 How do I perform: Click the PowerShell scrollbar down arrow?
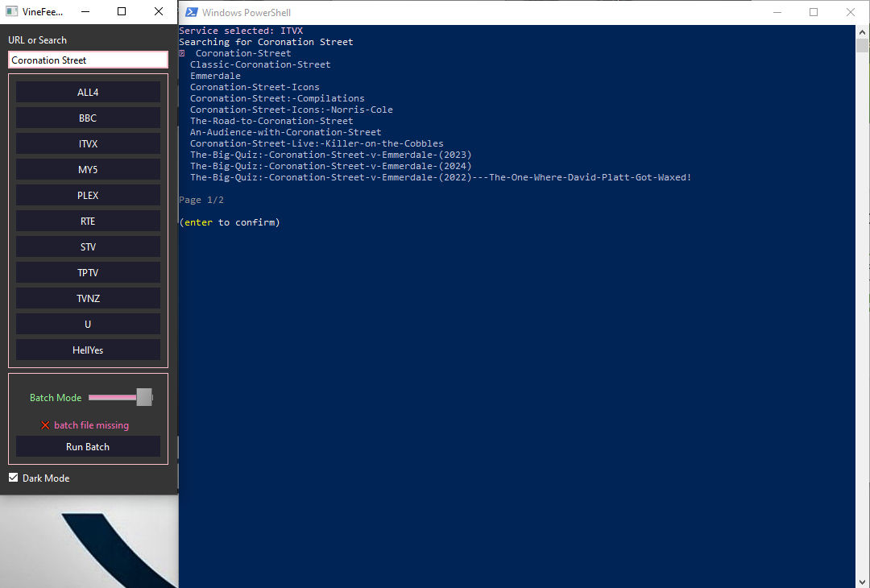pyautogui.click(x=862, y=582)
